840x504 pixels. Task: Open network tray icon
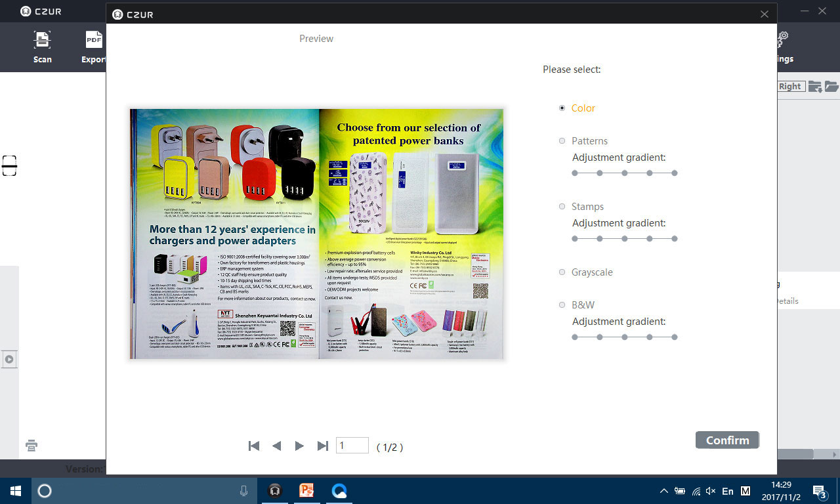696,491
